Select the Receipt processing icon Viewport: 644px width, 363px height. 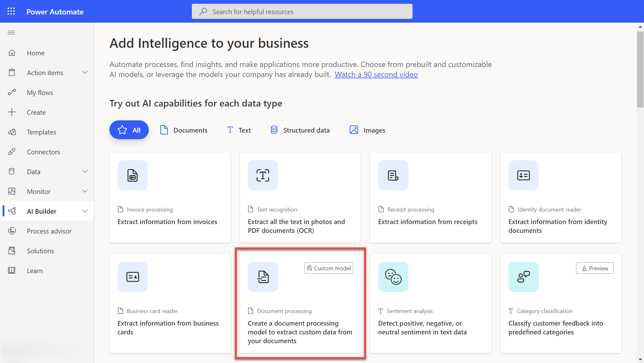[393, 175]
